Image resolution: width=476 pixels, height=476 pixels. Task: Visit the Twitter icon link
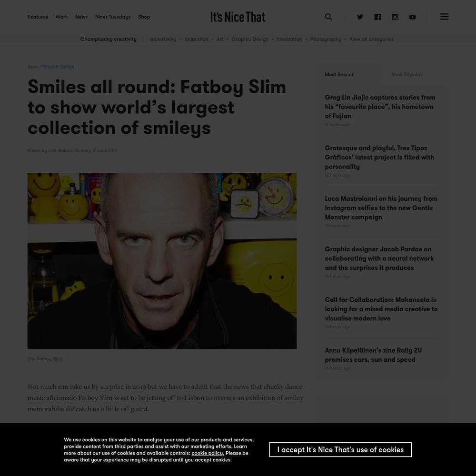360,17
